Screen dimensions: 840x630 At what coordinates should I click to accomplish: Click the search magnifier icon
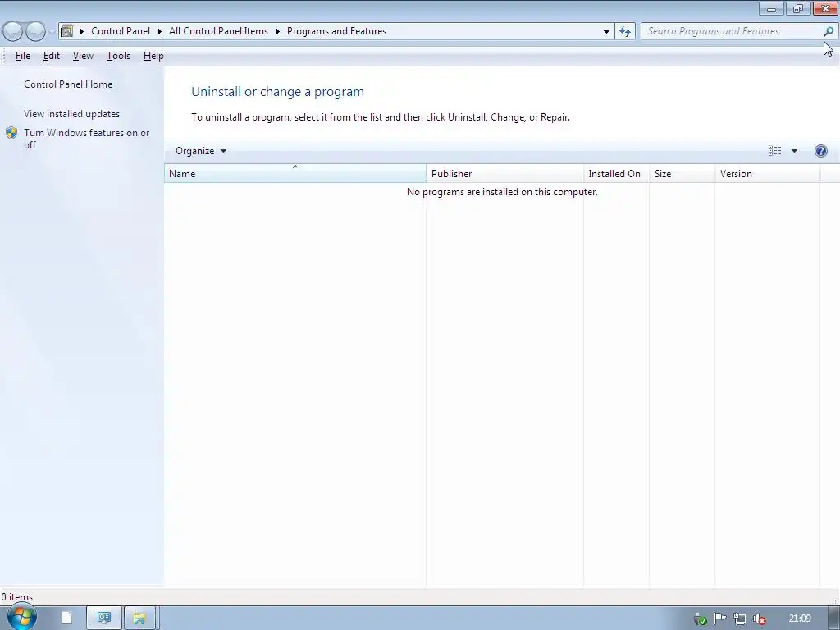[x=829, y=31]
